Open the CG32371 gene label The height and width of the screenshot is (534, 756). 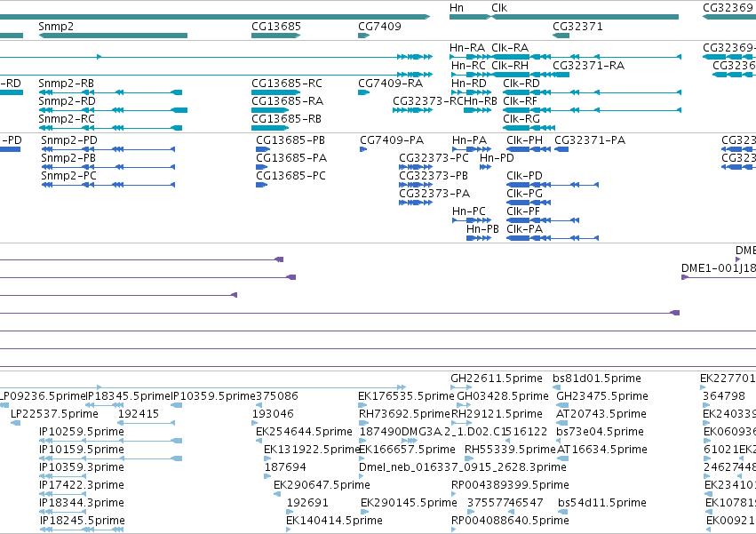[577, 26]
